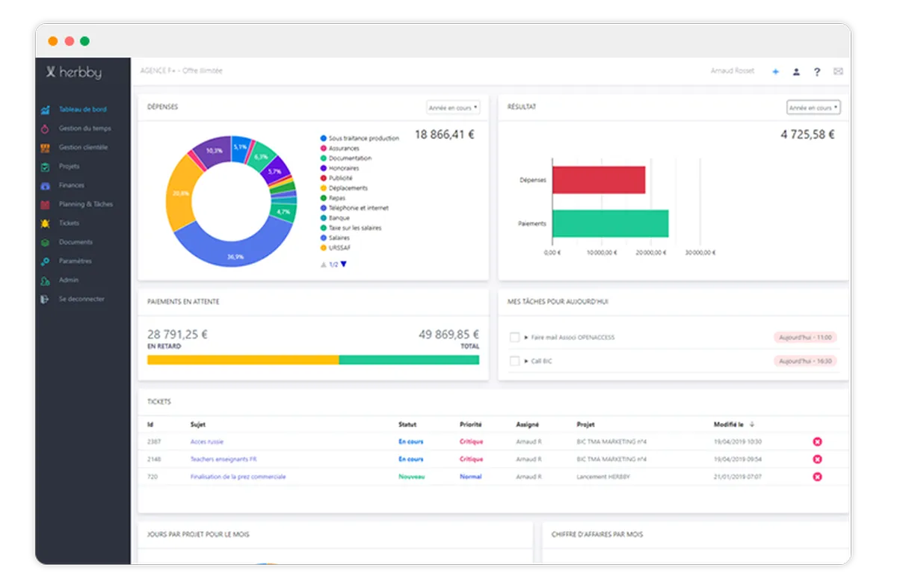This screenshot has width=897, height=588.
Task: Delete ticket 2148 with red X icon
Action: [817, 459]
